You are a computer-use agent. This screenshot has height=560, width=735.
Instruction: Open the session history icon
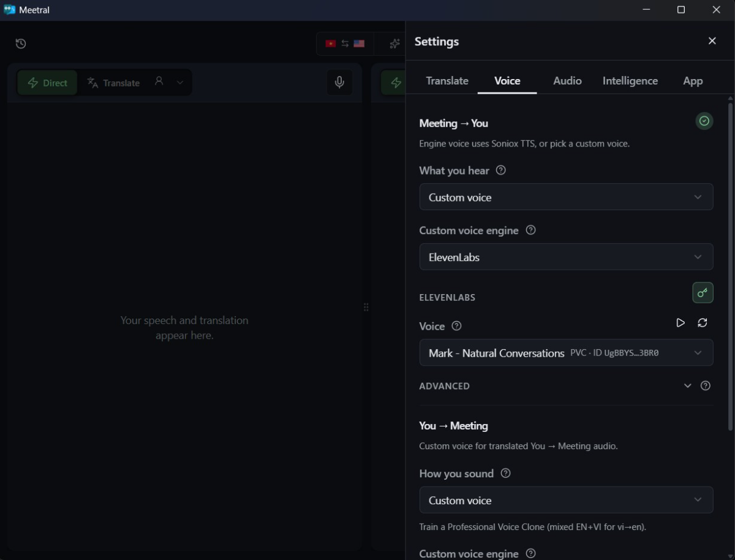click(x=21, y=44)
